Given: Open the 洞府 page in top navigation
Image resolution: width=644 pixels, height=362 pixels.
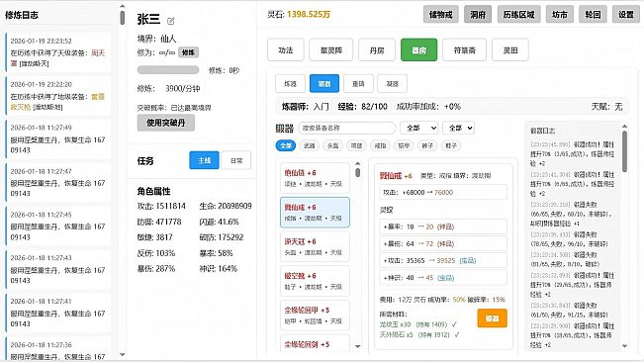Looking at the screenshot, I should [478, 15].
